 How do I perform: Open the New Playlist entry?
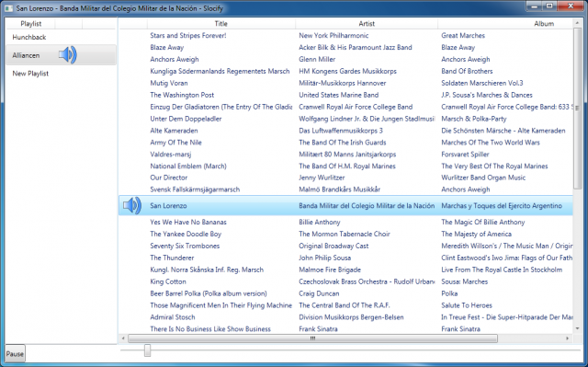tap(30, 74)
